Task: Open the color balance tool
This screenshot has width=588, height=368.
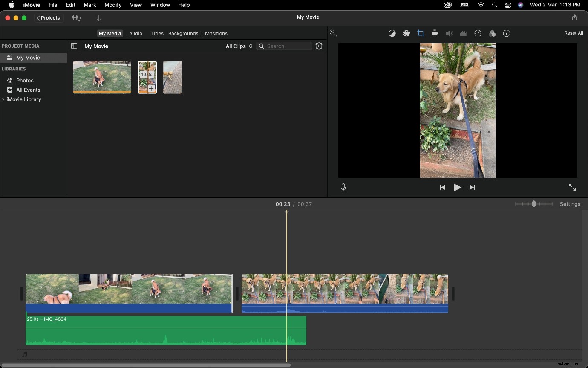Action: point(392,33)
